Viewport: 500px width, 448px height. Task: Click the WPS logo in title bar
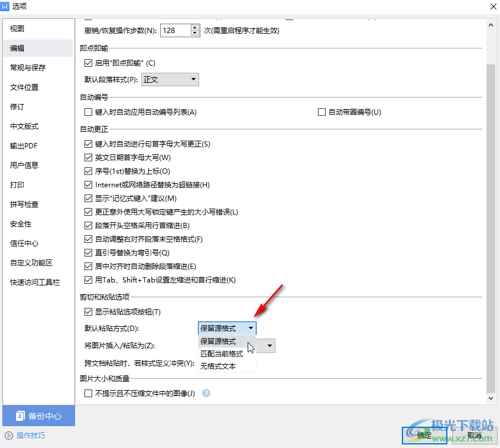5,6
